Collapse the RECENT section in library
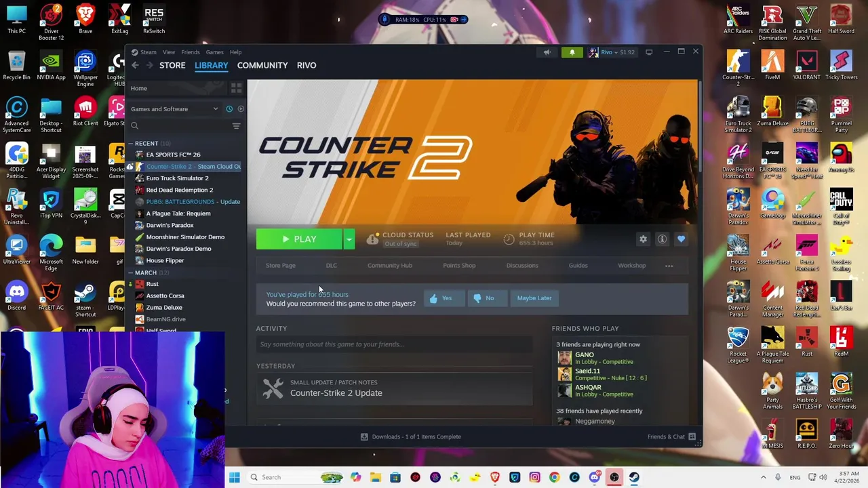This screenshot has width=868, height=488. (x=131, y=144)
